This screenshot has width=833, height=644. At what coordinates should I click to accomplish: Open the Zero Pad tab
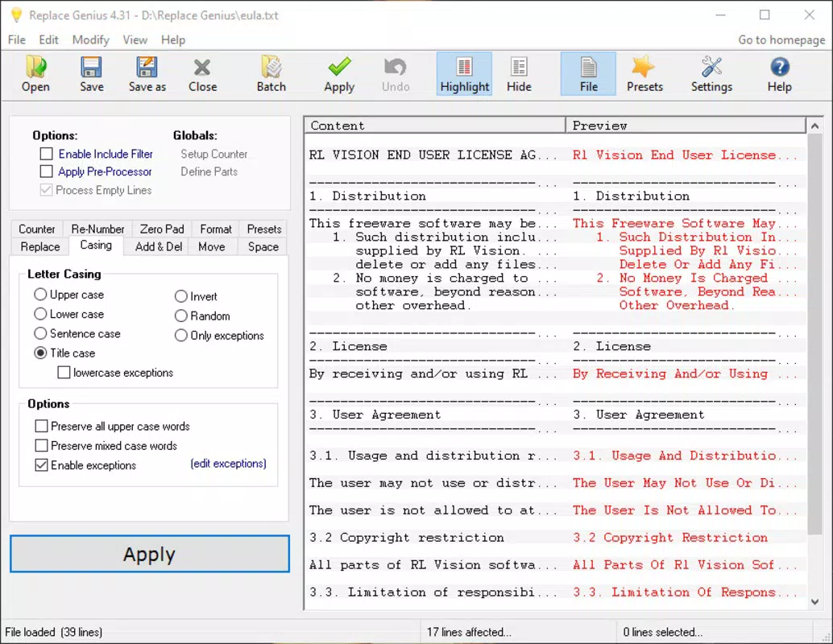coord(162,229)
